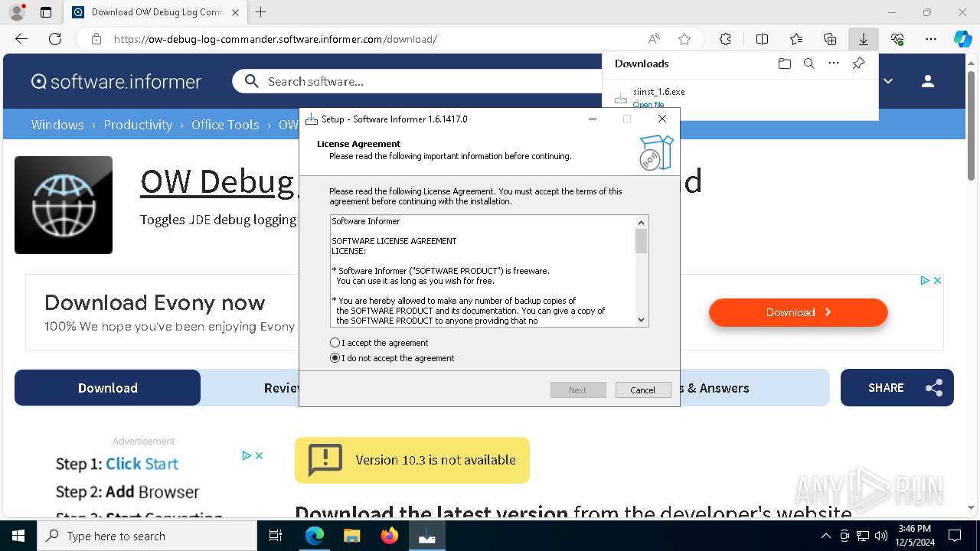
Task: Open Task View on taskbar
Action: click(276, 536)
